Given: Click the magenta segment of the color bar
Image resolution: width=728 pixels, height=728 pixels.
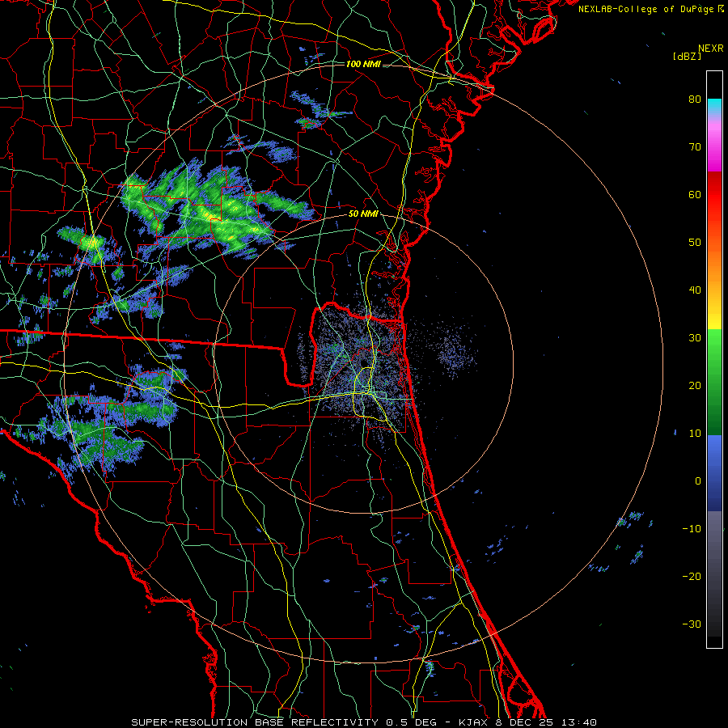Looking at the screenshot, I should click(x=714, y=149).
